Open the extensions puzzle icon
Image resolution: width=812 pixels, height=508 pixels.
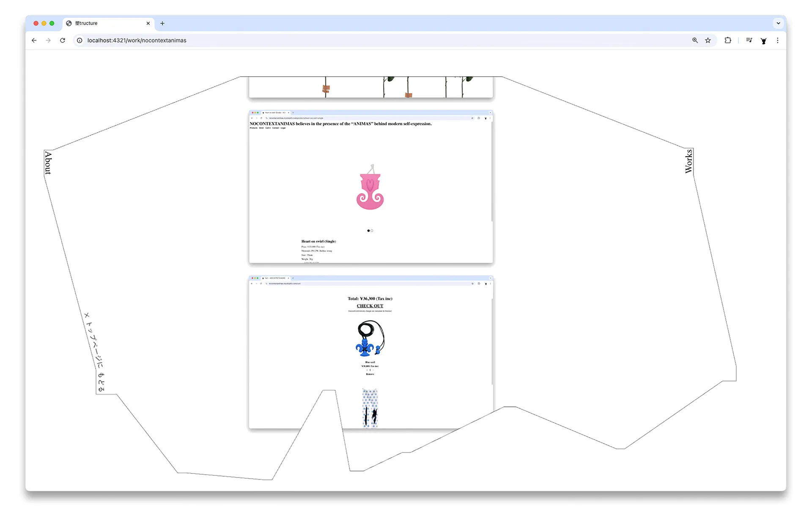tap(728, 40)
